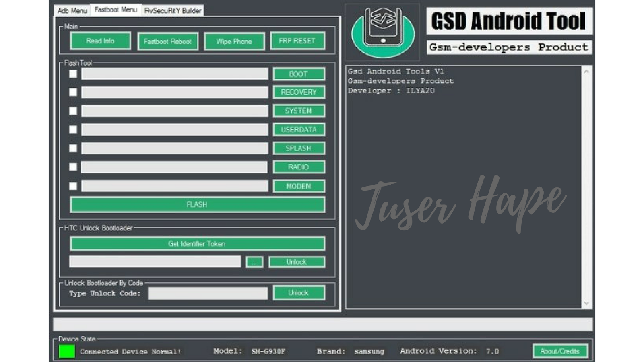The width and height of the screenshot is (644, 362).
Task: Open the RvSecuRitY Builder tab
Action: click(x=173, y=10)
